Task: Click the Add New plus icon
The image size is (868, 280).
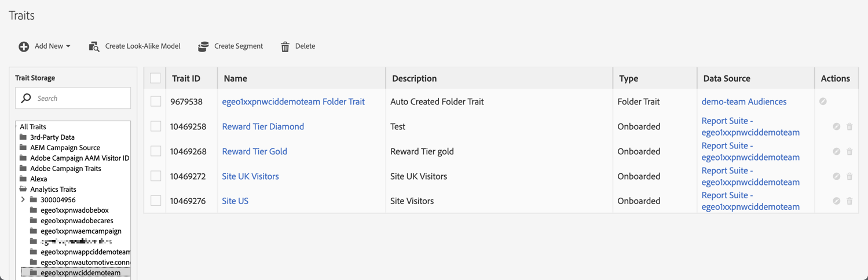Action: click(x=24, y=46)
